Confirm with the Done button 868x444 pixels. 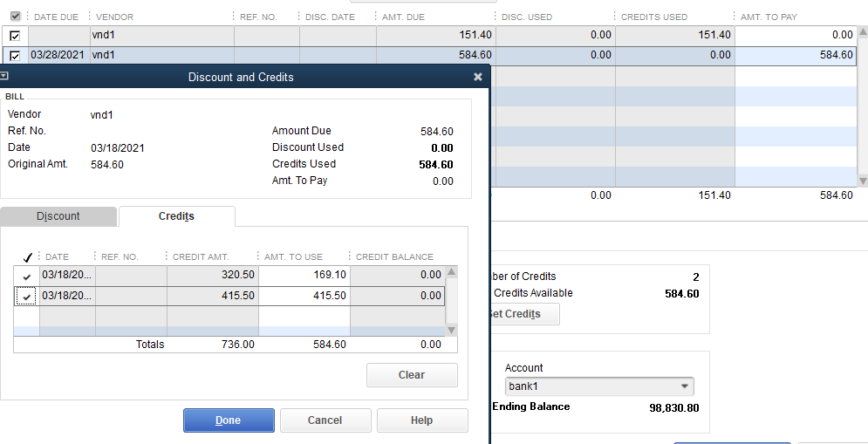pos(229,420)
